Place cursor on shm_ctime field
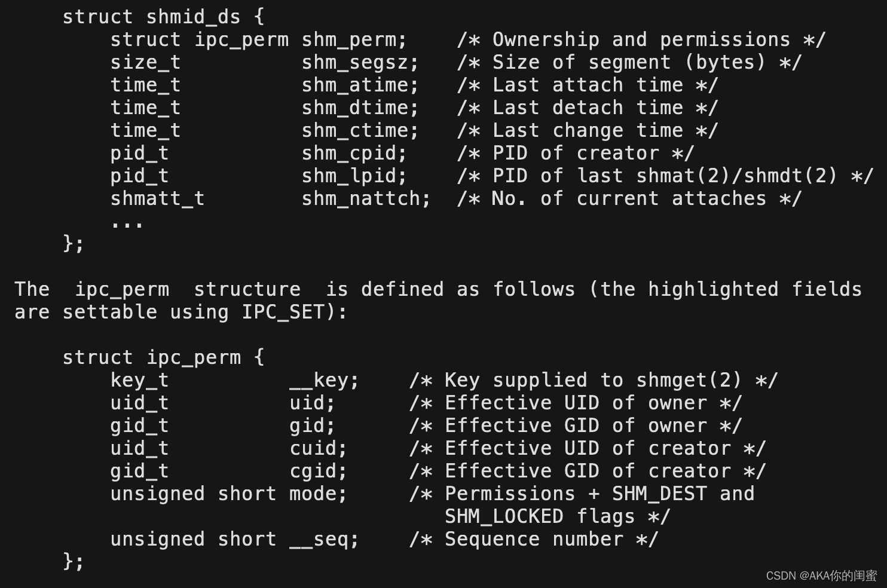The height and width of the screenshot is (588, 887). pyautogui.click(x=359, y=131)
